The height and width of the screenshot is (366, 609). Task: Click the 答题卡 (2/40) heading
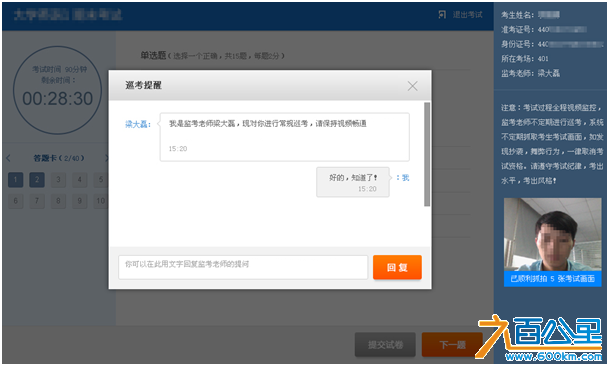(x=59, y=158)
